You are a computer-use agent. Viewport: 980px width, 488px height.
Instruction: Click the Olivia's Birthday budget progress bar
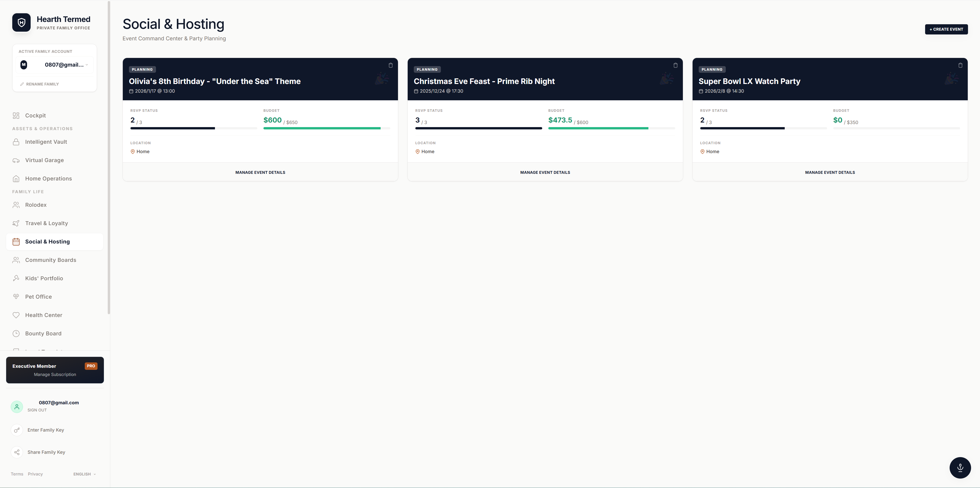326,128
